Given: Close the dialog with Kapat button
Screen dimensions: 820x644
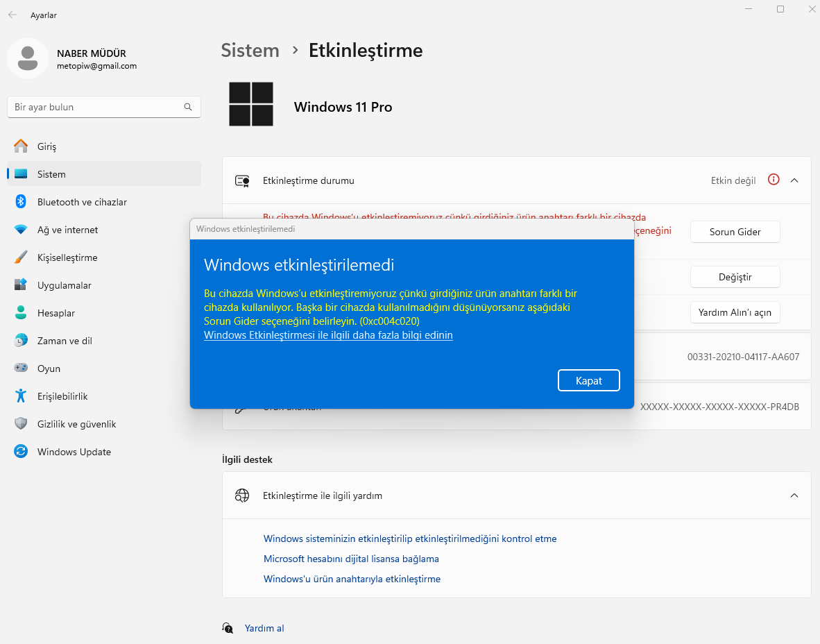Looking at the screenshot, I should pyautogui.click(x=589, y=380).
